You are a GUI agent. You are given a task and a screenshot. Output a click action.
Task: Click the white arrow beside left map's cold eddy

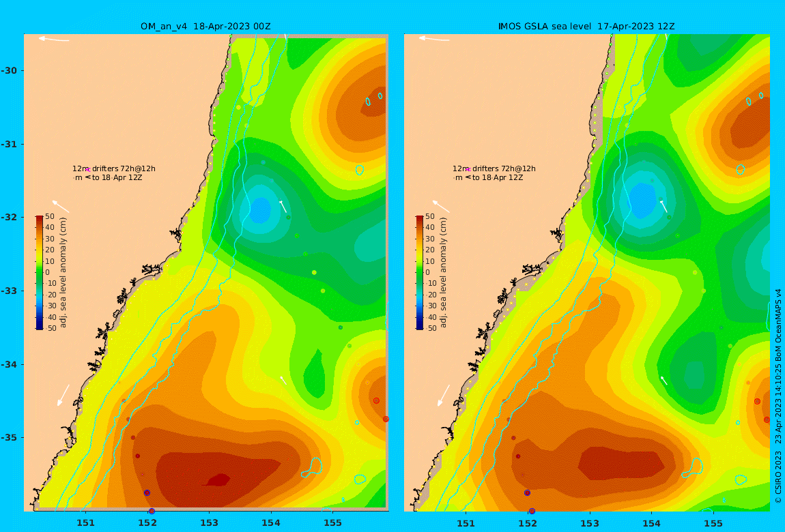(283, 206)
